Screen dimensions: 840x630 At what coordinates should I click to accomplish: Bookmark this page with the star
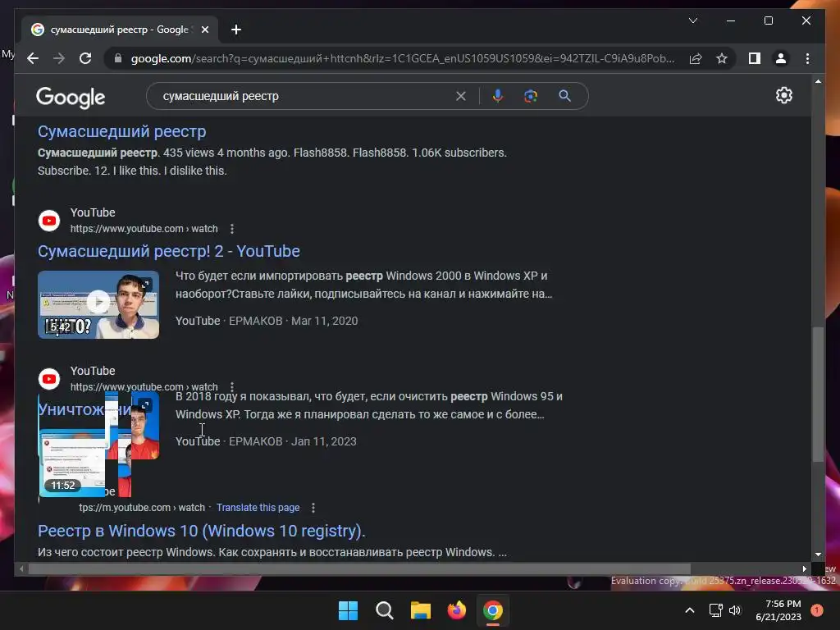click(722, 58)
